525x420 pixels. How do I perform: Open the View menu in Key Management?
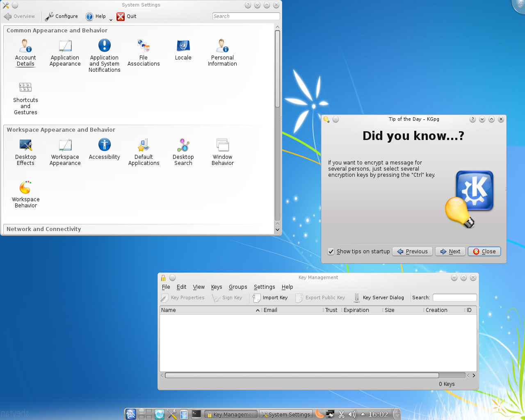point(199,287)
